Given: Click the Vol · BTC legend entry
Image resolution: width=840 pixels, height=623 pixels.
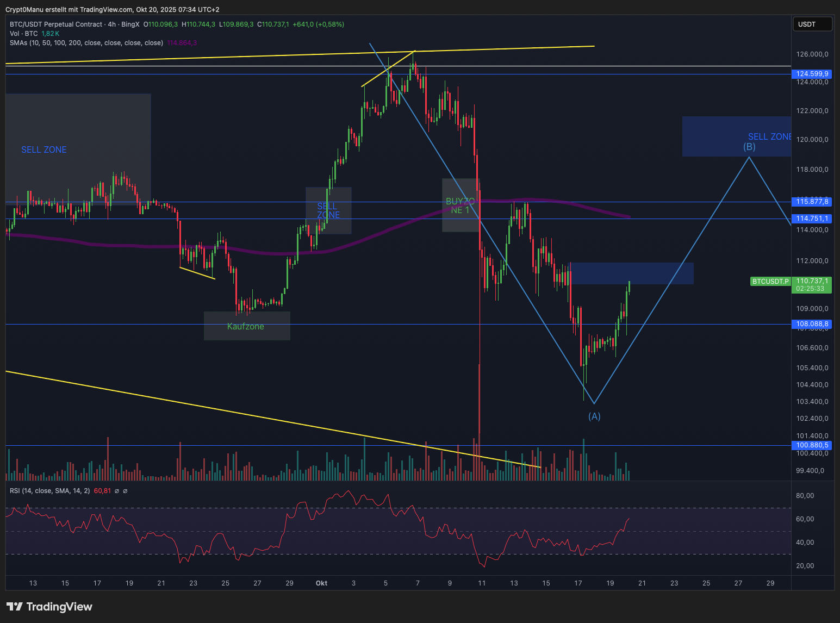Looking at the screenshot, I should 24,34.
